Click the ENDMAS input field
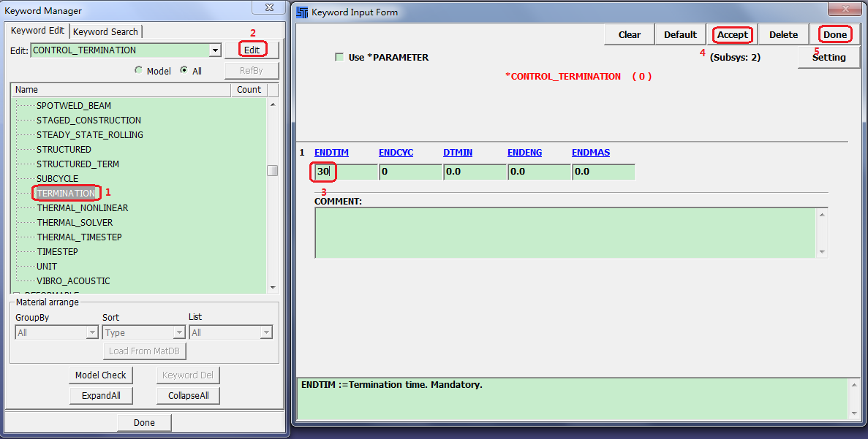 (604, 172)
